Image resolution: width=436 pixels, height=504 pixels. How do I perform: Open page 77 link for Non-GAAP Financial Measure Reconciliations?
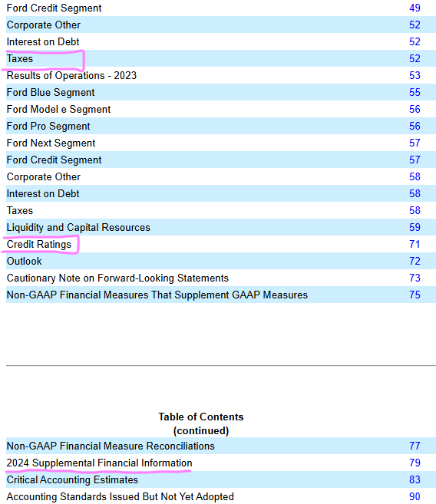pos(415,446)
